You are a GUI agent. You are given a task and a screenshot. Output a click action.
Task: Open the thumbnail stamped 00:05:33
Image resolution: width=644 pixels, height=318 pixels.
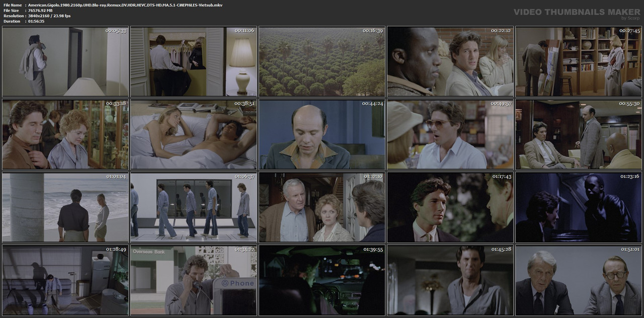(65, 61)
